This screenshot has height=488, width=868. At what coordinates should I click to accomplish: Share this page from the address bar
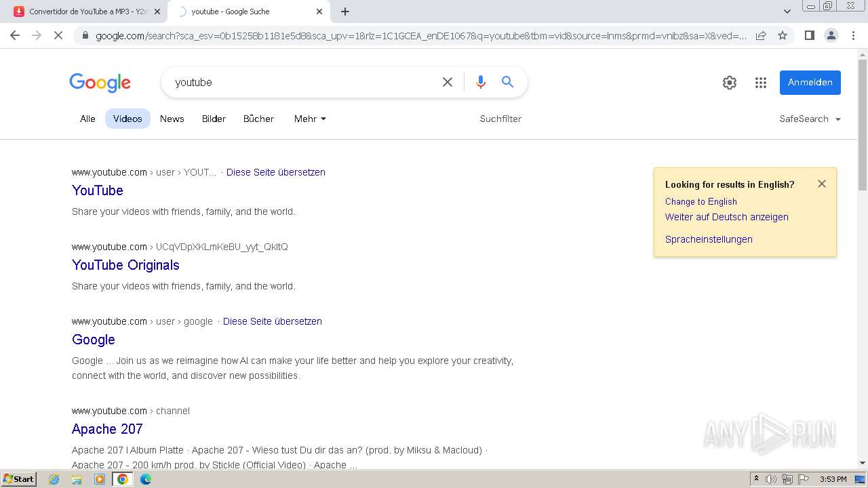(x=761, y=35)
